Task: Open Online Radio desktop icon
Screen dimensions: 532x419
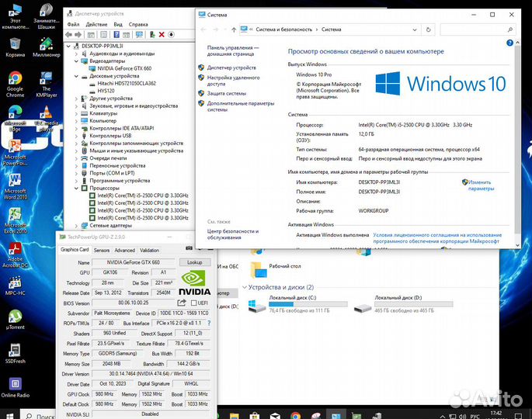Action: [16, 387]
